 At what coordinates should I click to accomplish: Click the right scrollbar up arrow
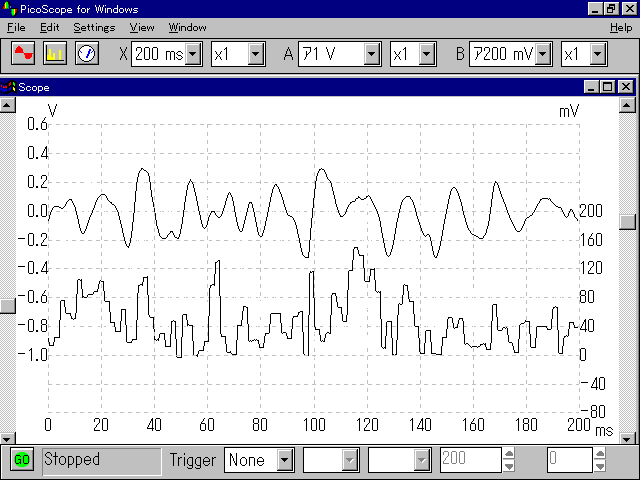[x=627, y=105]
